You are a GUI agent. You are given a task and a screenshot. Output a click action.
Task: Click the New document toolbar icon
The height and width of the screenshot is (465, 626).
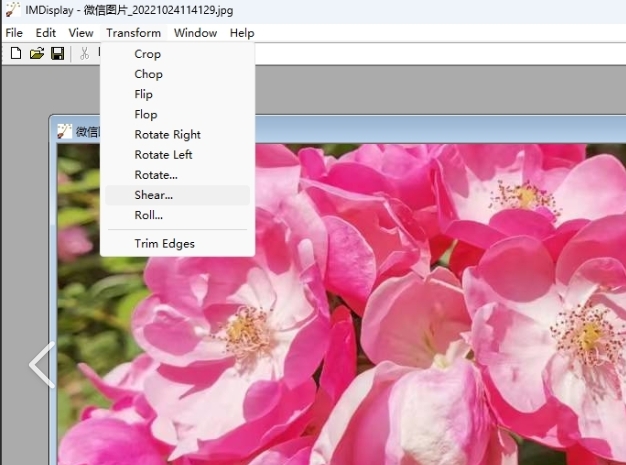point(16,53)
